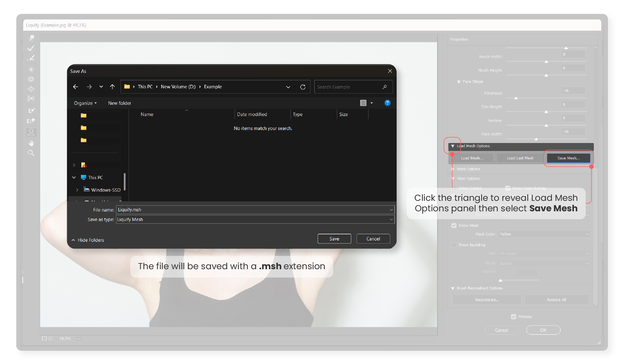This screenshot has width=624, height=364.
Task: Click the Save Mesh button
Action: click(x=568, y=158)
